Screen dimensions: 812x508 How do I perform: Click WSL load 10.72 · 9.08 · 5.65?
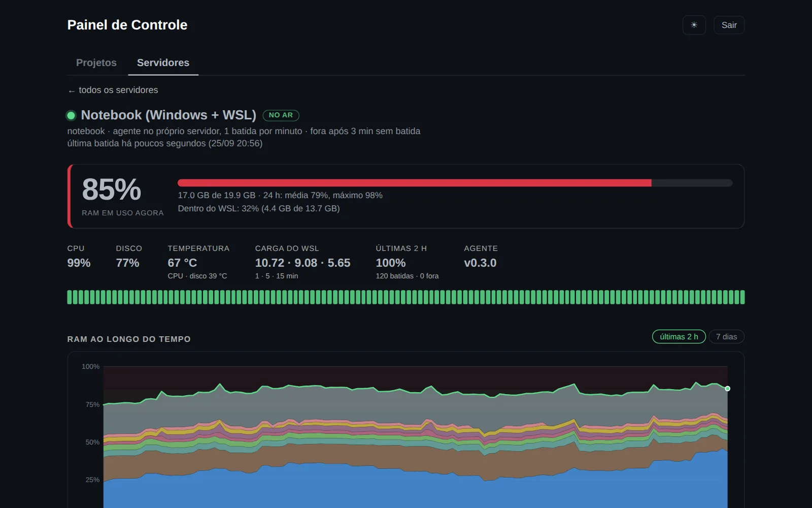(302, 263)
